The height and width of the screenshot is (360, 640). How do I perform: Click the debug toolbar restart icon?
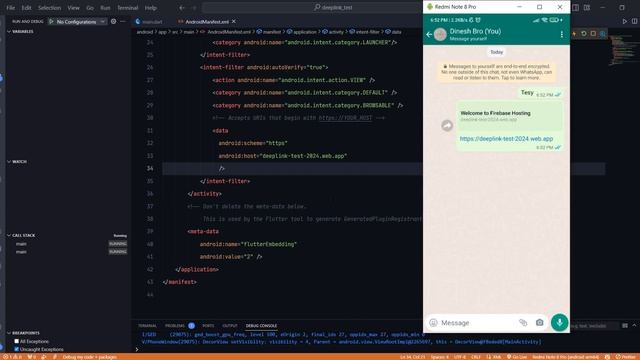(x=584, y=34)
